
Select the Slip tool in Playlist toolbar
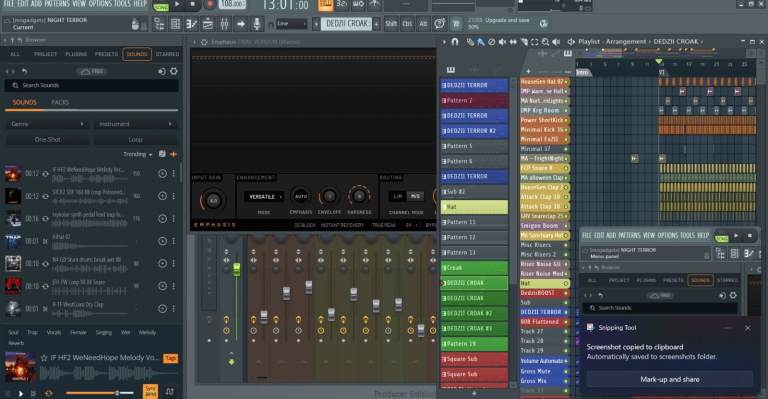513,42
